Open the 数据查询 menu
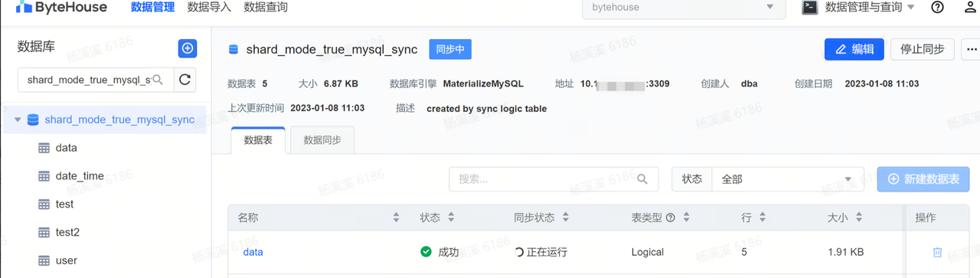 pyautogui.click(x=266, y=8)
